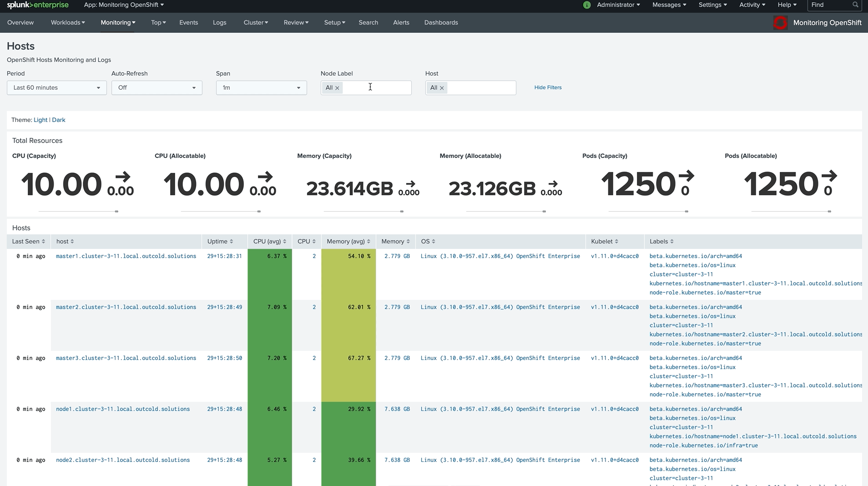Image resolution: width=868 pixels, height=486 pixels.
Task: Open the App: Monitoring OpenShift dropdown
Action: [124, 5]
